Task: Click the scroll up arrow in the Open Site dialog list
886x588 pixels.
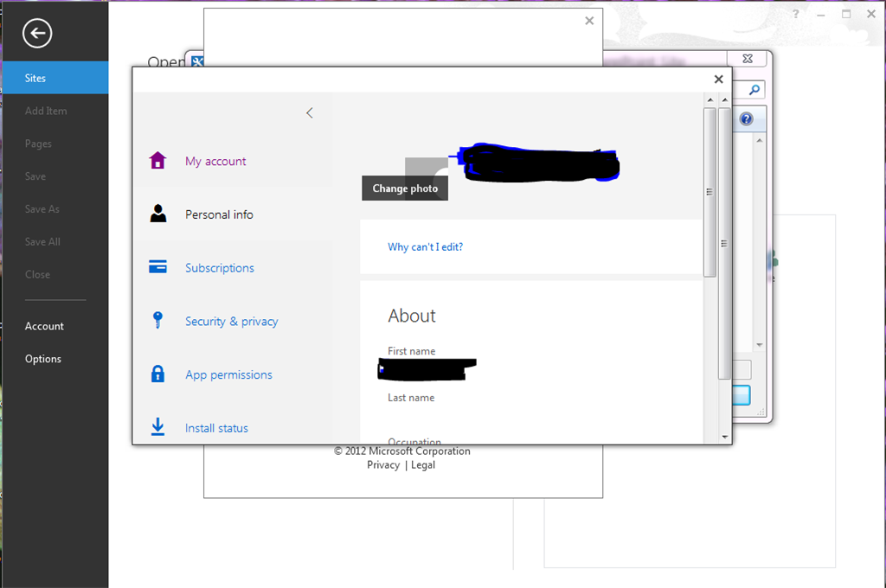Action: (x=760, y=140)
